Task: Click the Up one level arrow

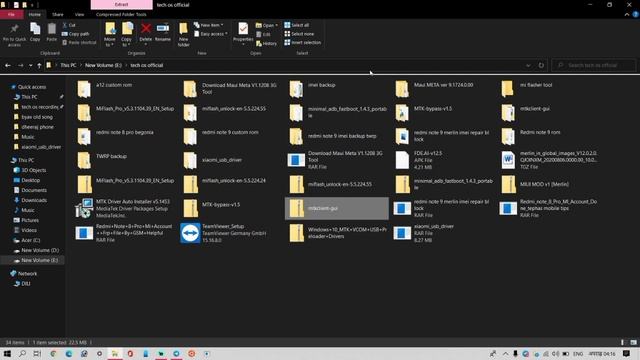Action: point(39,65)
